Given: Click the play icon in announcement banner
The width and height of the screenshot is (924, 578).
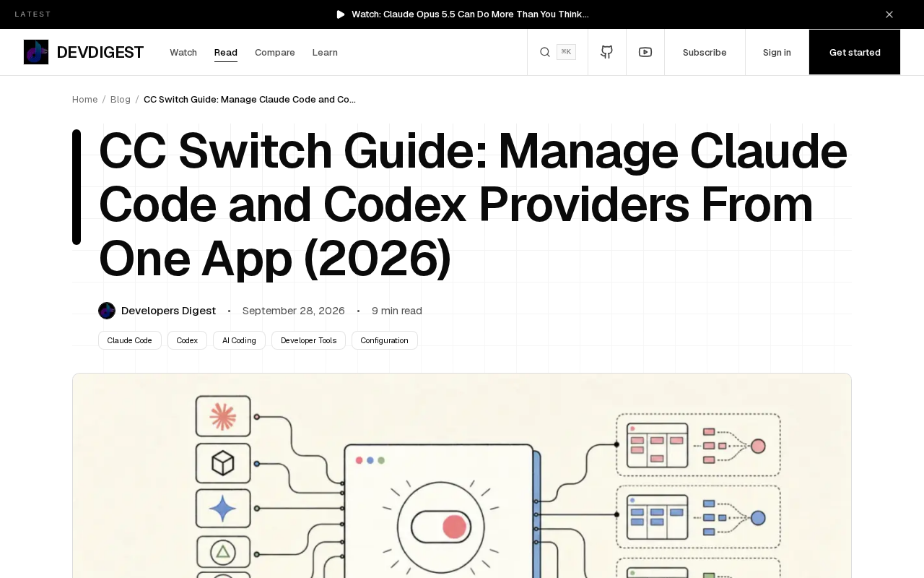Looking at the screenshot, I should pos(341,14).
